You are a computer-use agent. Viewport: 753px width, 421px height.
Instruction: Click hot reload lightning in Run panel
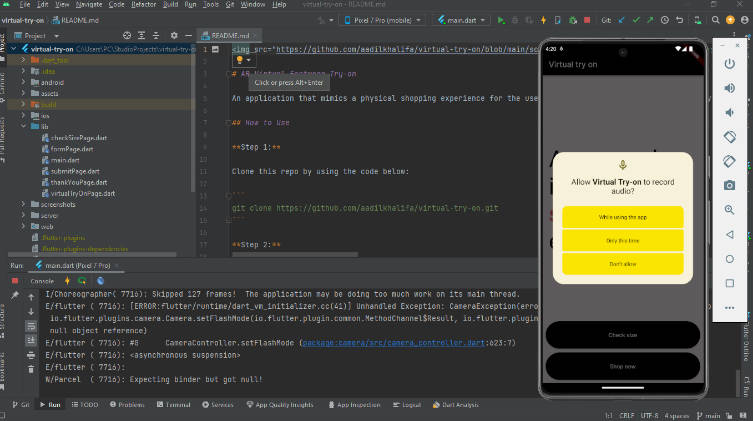[x=67, y=281]
